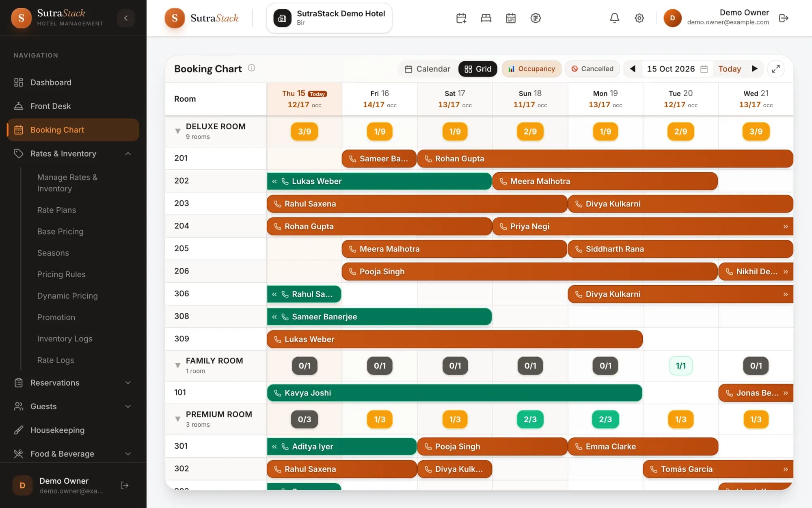Open Nikhil De... booking in room 206

click(756, 271)
